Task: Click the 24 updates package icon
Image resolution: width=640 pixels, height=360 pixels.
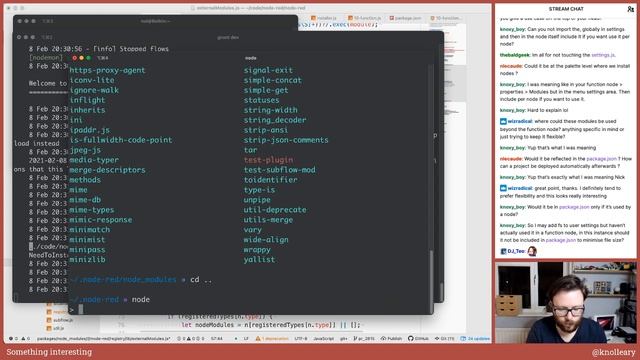Action: [463, 338]
